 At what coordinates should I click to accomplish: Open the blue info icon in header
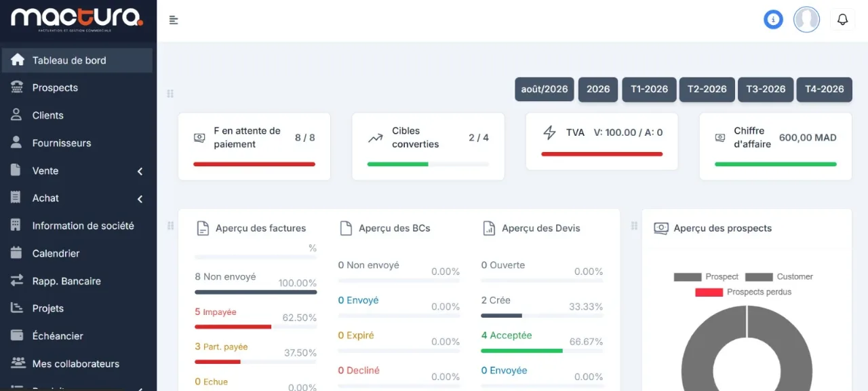(x=773, y=20)
